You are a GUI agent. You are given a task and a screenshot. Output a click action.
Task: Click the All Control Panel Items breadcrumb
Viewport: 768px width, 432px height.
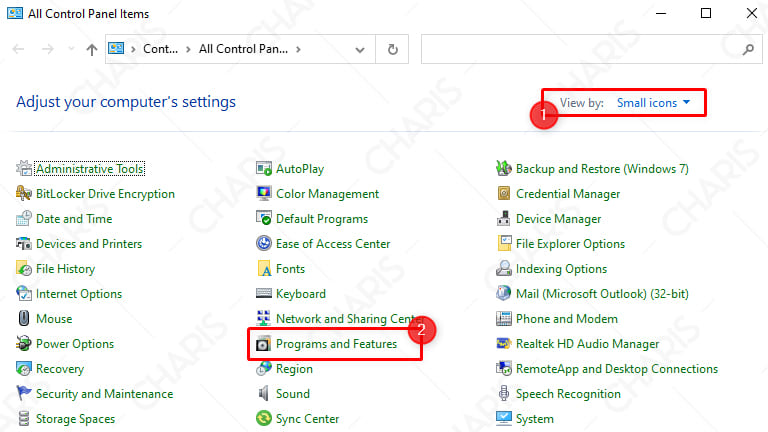click(243, 49)
